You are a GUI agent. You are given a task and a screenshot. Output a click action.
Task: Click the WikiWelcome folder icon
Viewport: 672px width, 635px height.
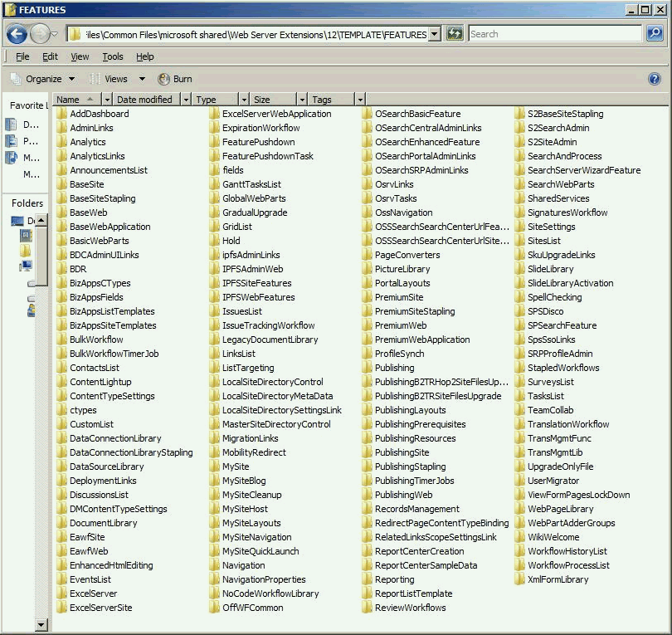pos(519,537)
